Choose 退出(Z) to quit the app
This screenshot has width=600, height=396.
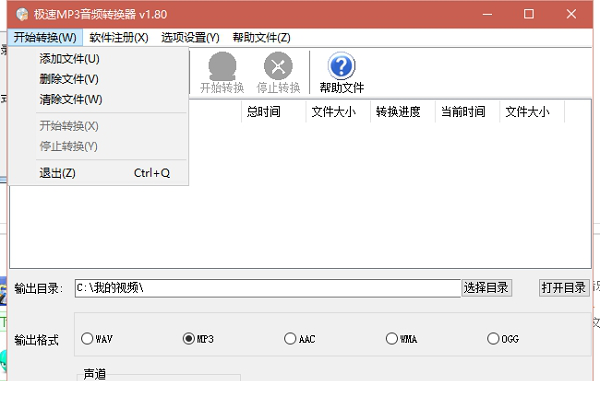coord(98,173)
